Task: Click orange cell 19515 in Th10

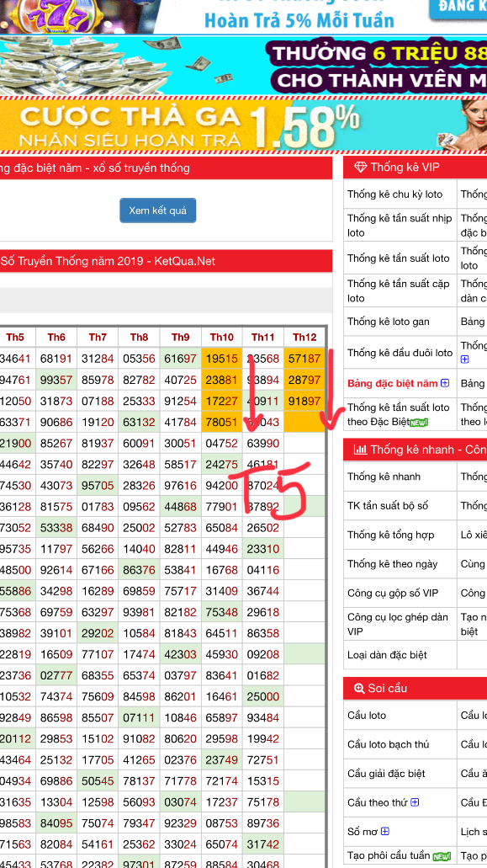Action: 222,359
